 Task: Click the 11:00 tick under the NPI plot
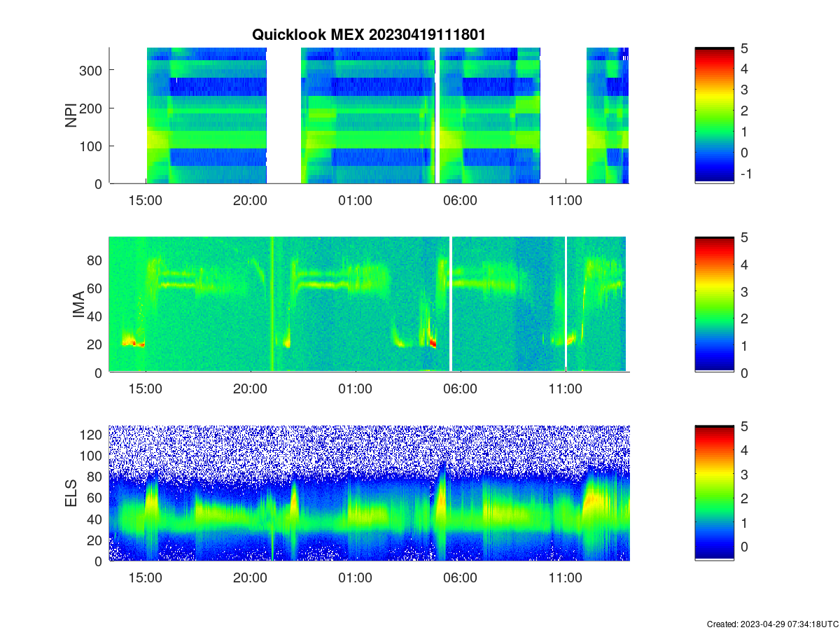566,200
